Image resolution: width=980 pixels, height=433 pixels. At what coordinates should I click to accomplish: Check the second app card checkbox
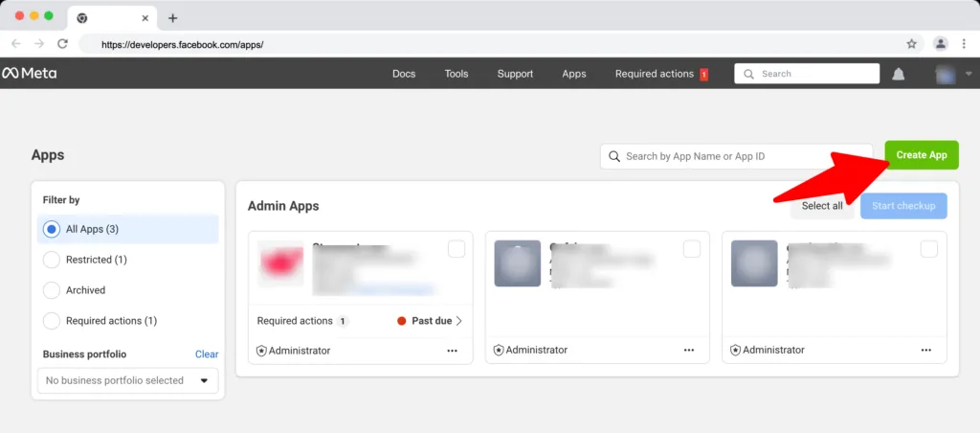tap(692, 249)
